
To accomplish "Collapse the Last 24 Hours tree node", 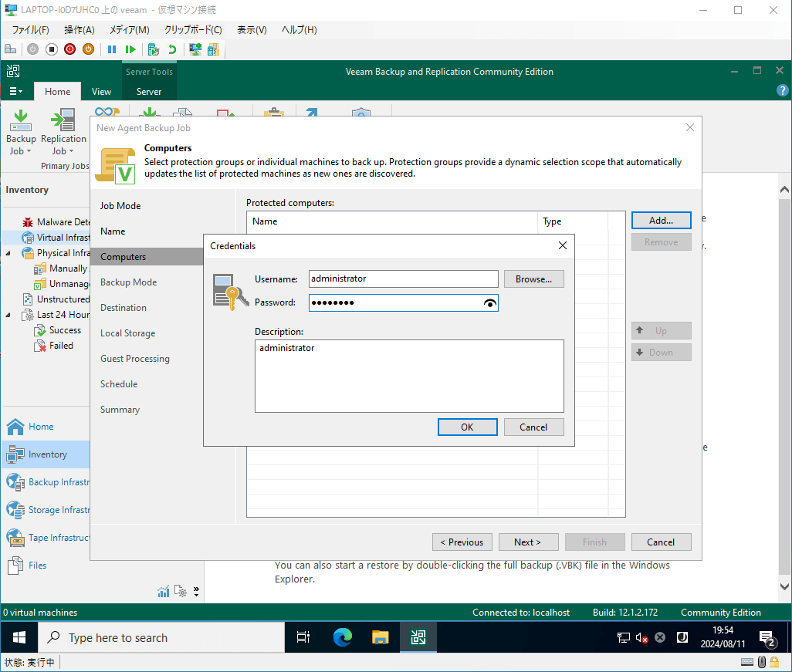I will pyautogui.click(x=8, y=315).
